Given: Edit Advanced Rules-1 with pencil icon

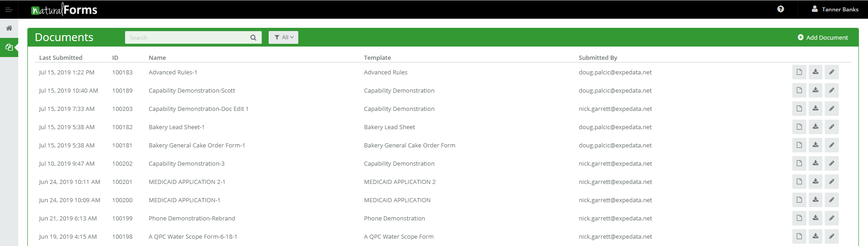Looking at the screenshot, I should pos(832,72).
